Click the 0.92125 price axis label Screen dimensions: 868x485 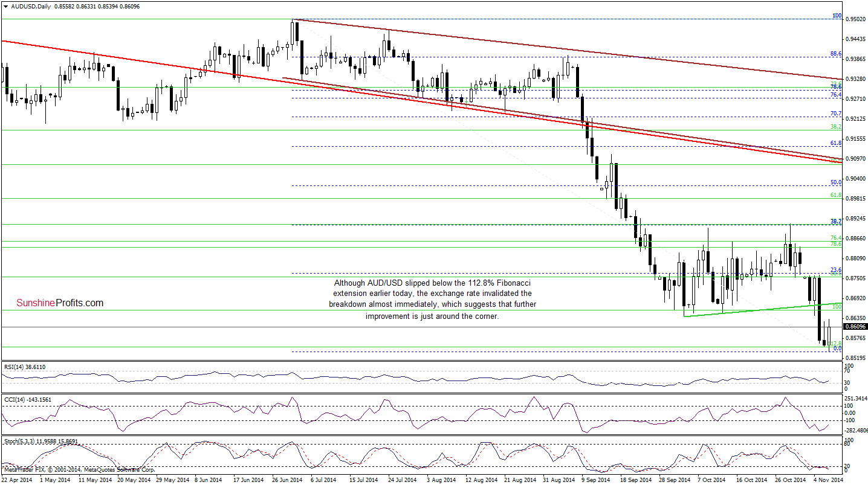[x=855, y=119]
